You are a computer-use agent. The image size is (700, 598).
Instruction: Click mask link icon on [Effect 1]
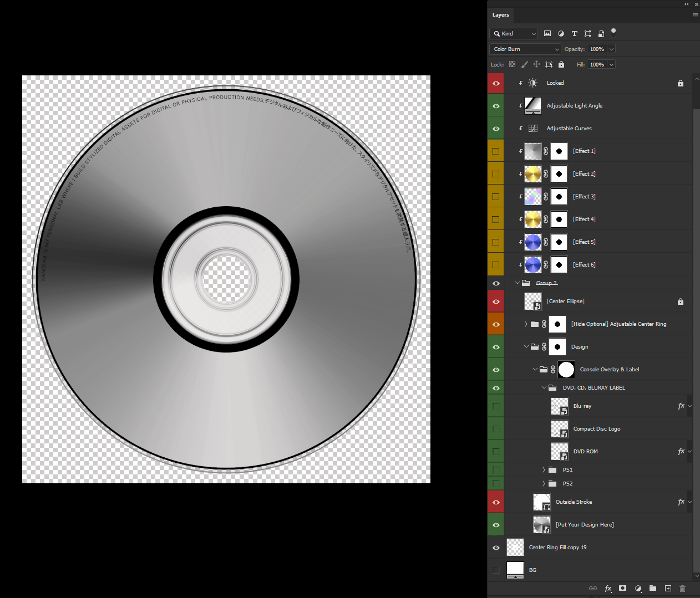click(x=546, y=151)
